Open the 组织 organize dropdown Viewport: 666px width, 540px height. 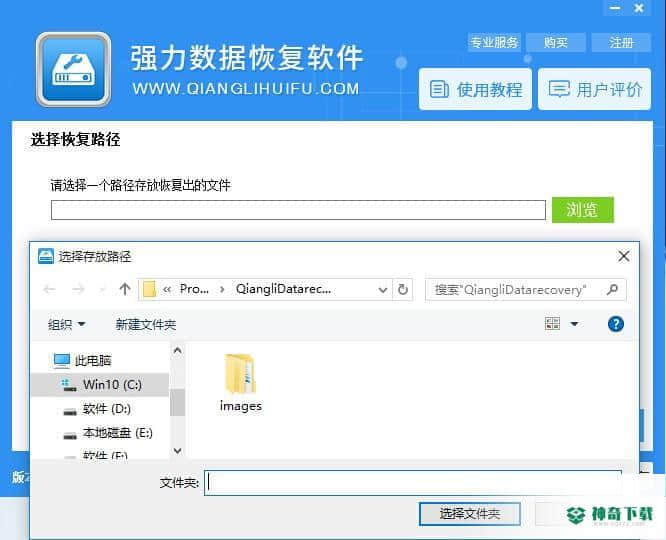coord(66,325)
